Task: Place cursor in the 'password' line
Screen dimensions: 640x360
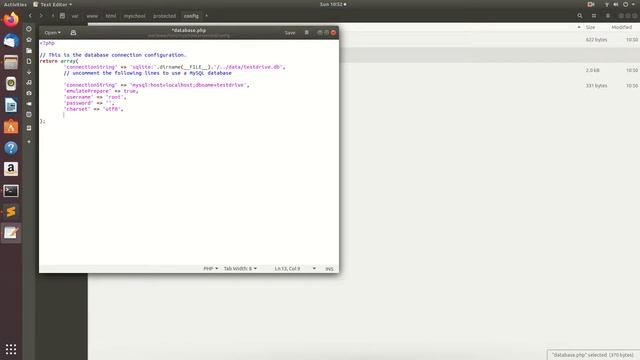Action: point(89,103)
